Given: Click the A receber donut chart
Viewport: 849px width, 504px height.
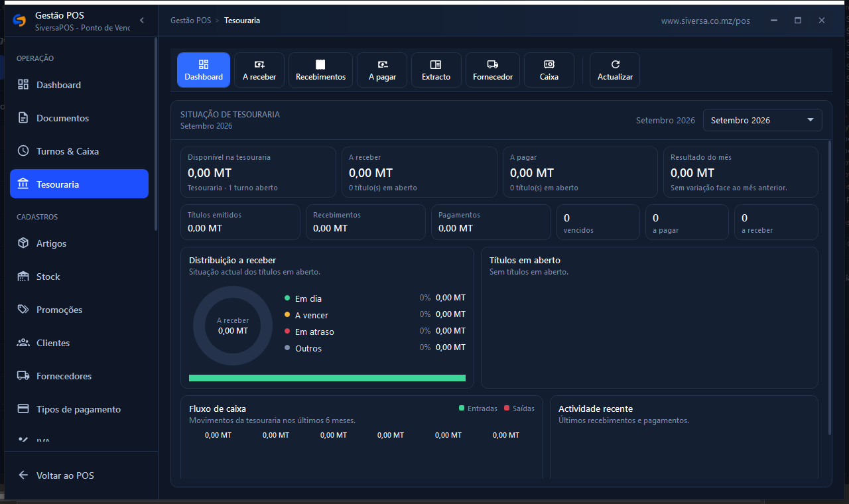Looking at the screenshot, I should coord(233,326).
